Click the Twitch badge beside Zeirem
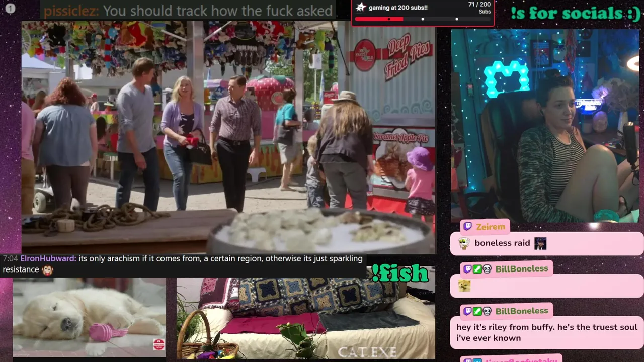The width and height of the screenshot is (644, 362). pyautogui.click(x=467, y=227)
